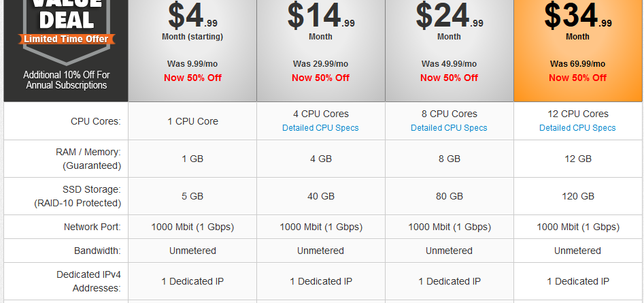Click the Network Port row label
644x303 pixels.
click(x=92, y=227)
